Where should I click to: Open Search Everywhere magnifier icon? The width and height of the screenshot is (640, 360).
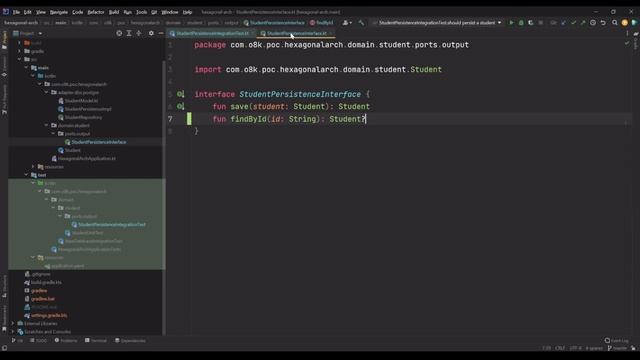point(615,23)
